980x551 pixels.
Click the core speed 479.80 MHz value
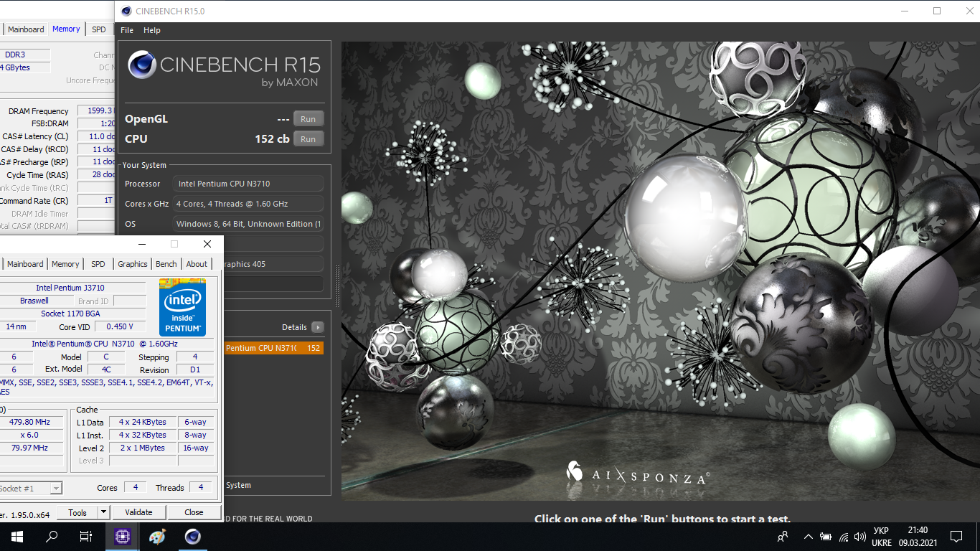(x=32, y=422)
